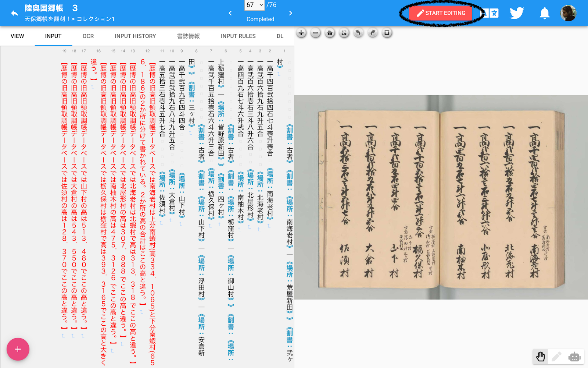Rotate the image right

373,33
